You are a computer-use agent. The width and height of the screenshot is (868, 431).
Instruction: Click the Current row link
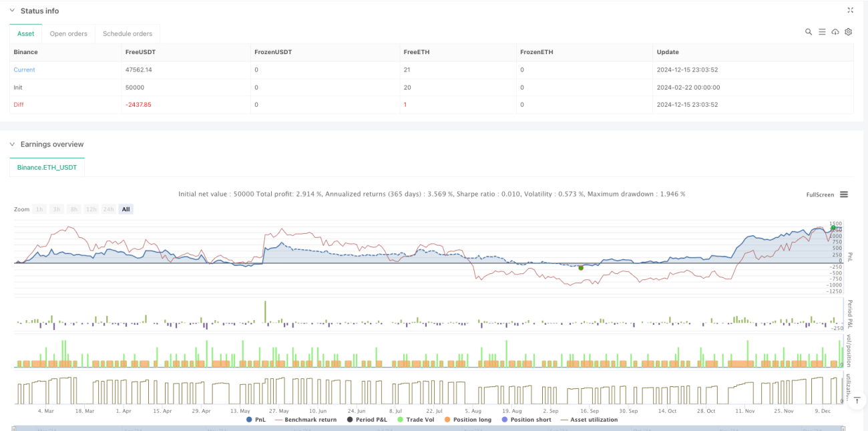click(24, 69)
